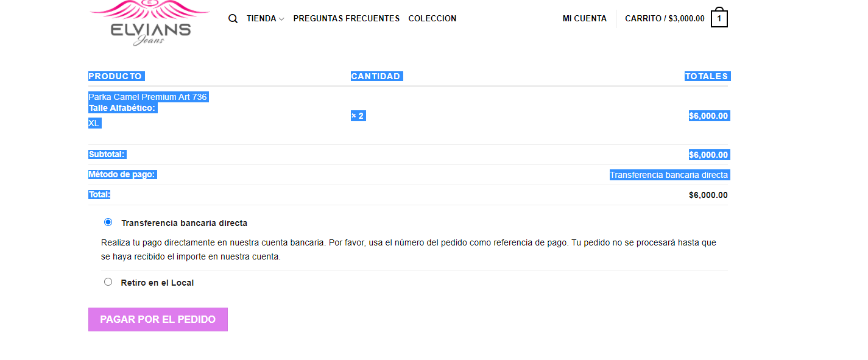This screenshot has width=868, height=360.
Task: Select Retiro en el Local radio button
Action: pyautogui.click(x=108, y=282)
